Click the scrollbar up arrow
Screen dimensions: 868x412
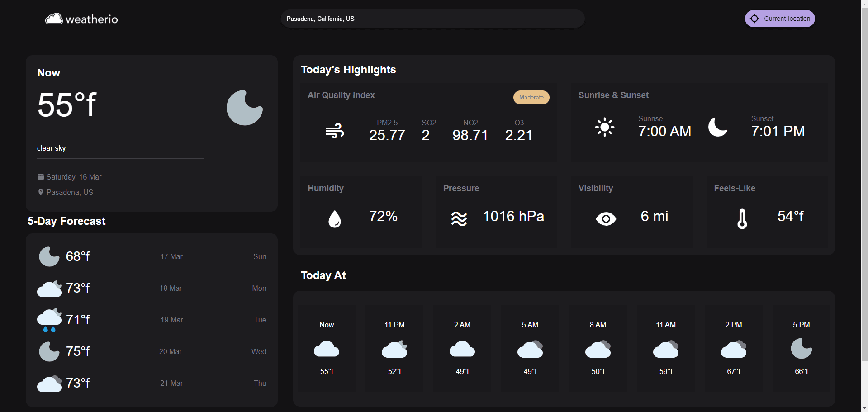[x=864, y=4]
